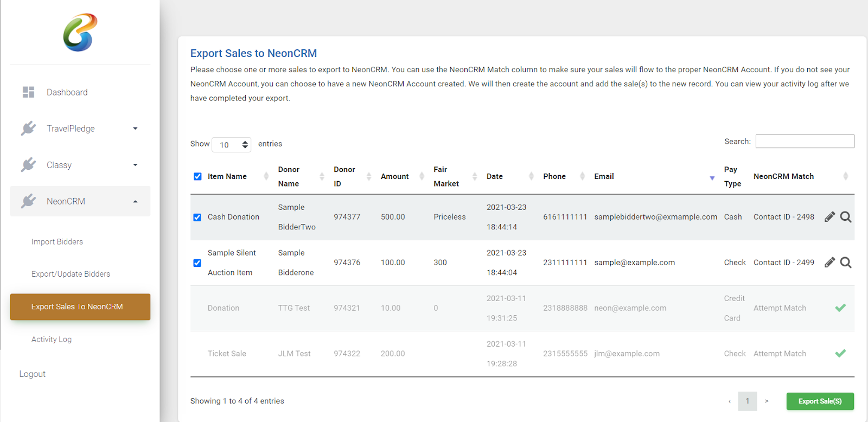Open the Activity Log page
Screen dimensions: 868x422
coord(52,340)
